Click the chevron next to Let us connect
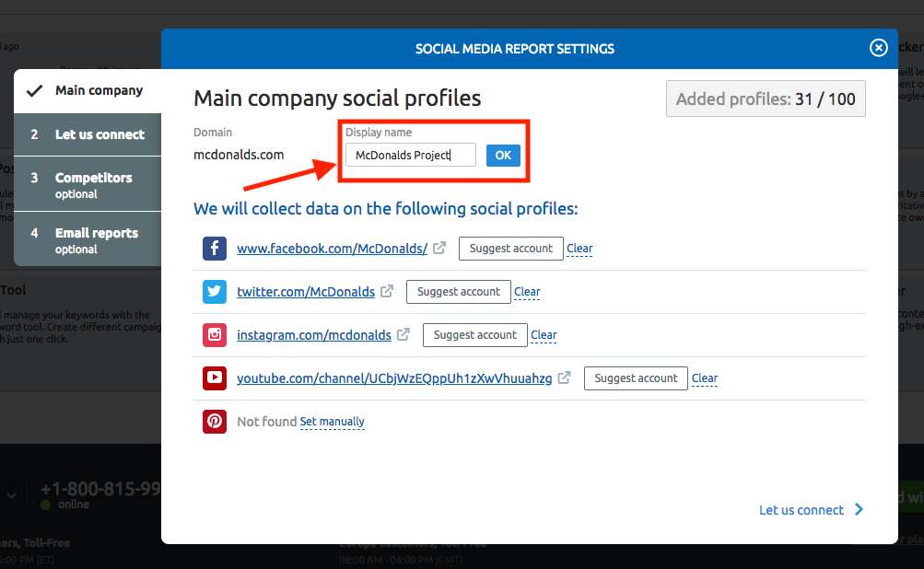Screen dimensions: 924x569 click(x=860, y=509)
